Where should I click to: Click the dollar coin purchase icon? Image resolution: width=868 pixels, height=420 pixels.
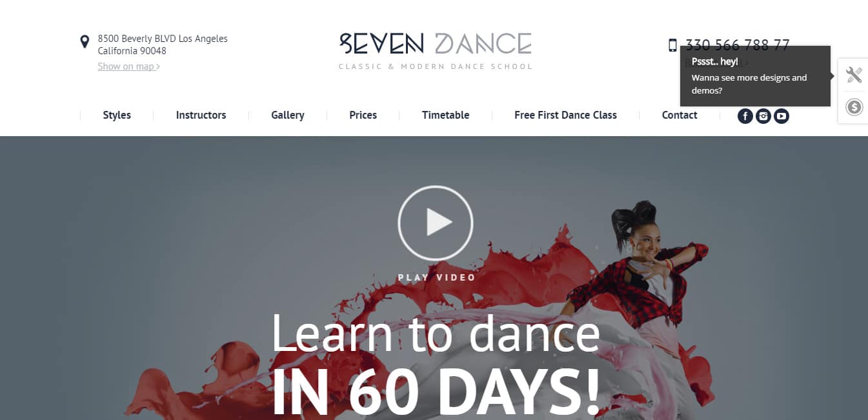[854, 107]
